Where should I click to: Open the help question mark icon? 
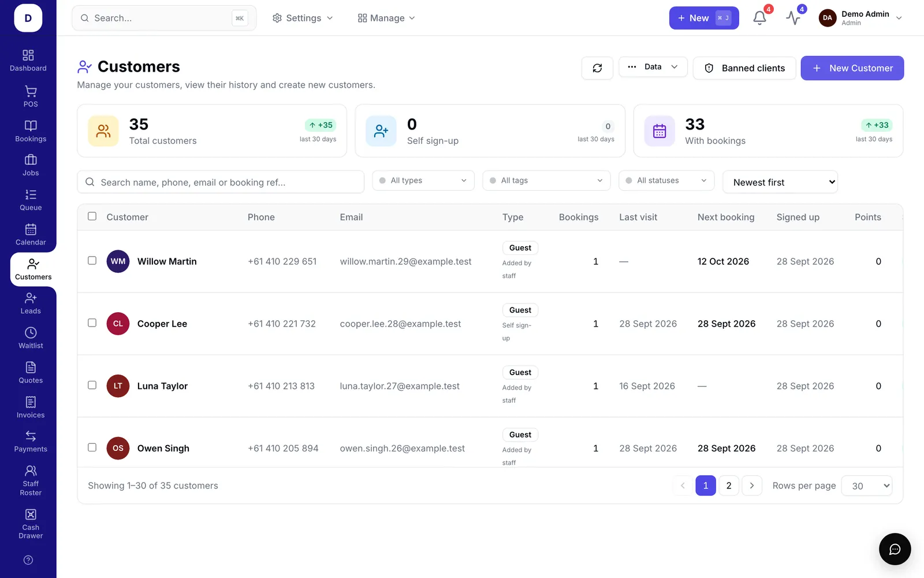[x=28, y=560]
